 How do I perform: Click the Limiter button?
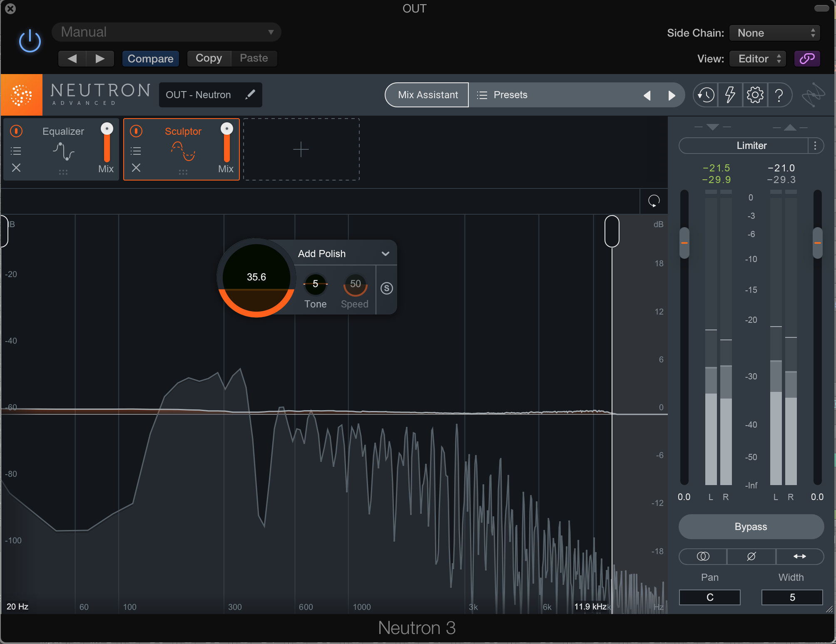(744, 146)
